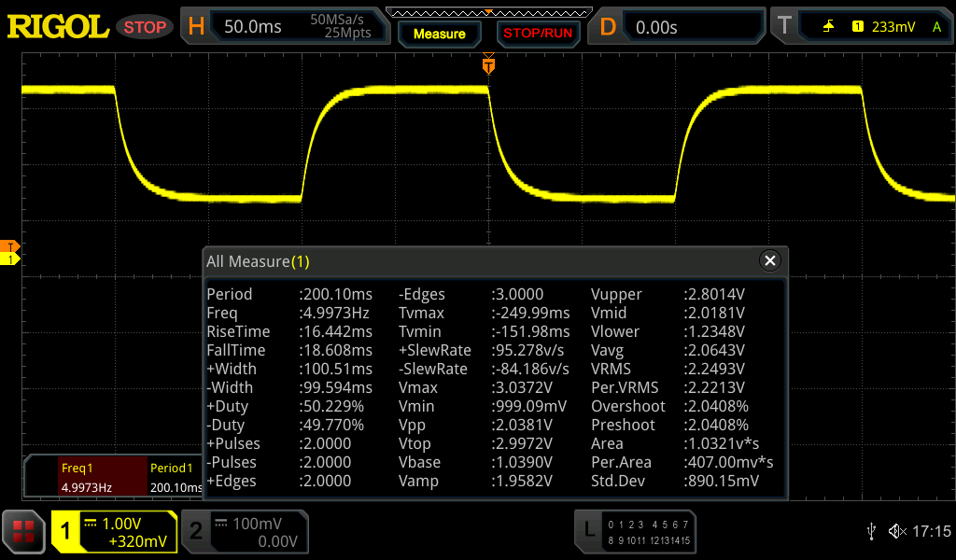This screenshot has height=560, width=956.
Task: Click the USB connection status icon
Action: pos(871,531)
